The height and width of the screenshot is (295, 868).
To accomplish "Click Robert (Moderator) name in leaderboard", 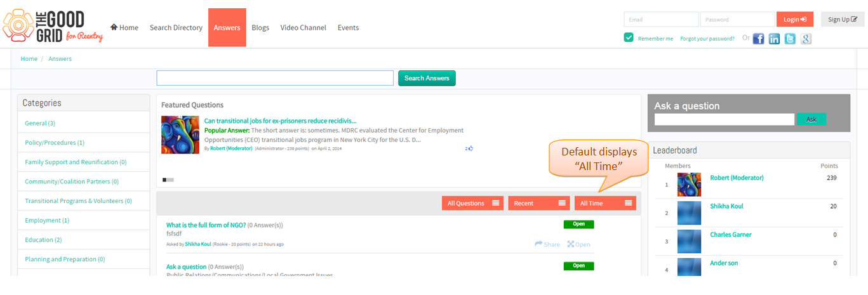I will tap(737, 178).
